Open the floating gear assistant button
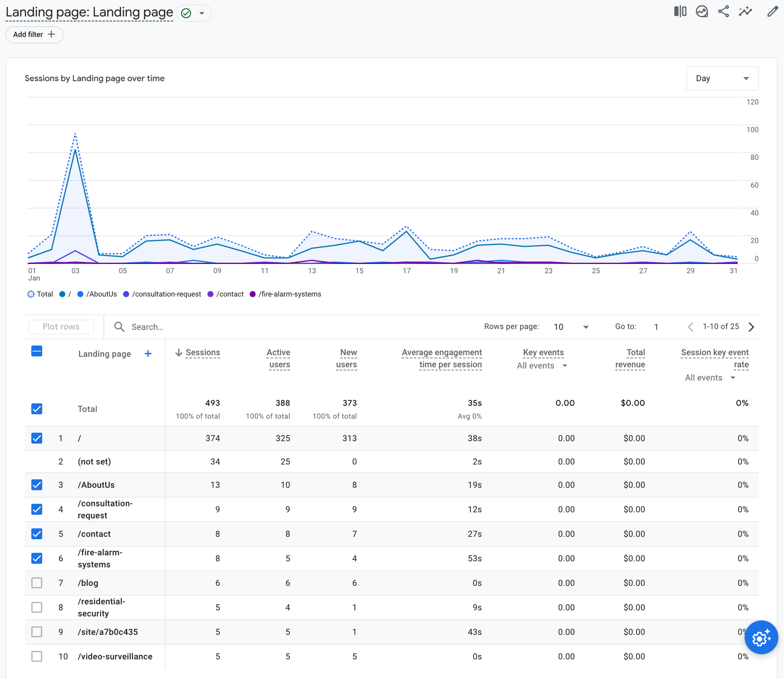The width and height of the screenshot is (784, 679). click(x=761, y=637)
